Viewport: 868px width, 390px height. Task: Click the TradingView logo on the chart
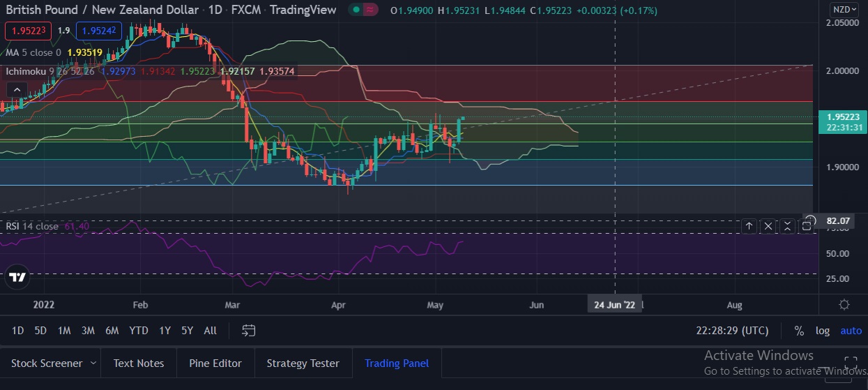pos(18,276)
